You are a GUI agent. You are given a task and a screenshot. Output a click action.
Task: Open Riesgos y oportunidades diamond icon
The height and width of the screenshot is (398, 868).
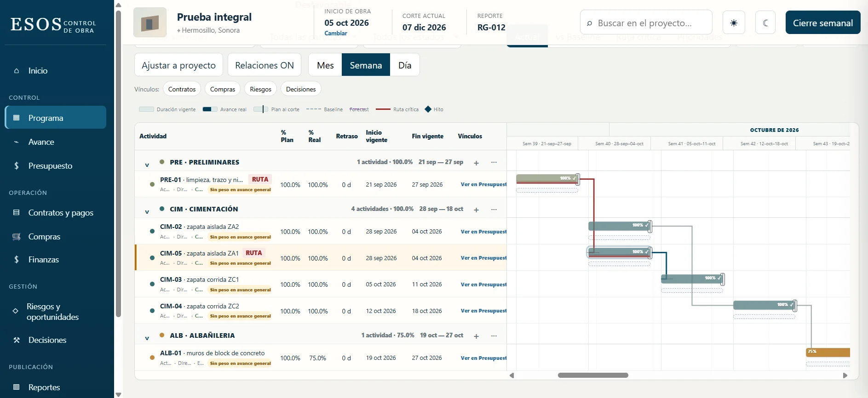(x=16, y=311)
